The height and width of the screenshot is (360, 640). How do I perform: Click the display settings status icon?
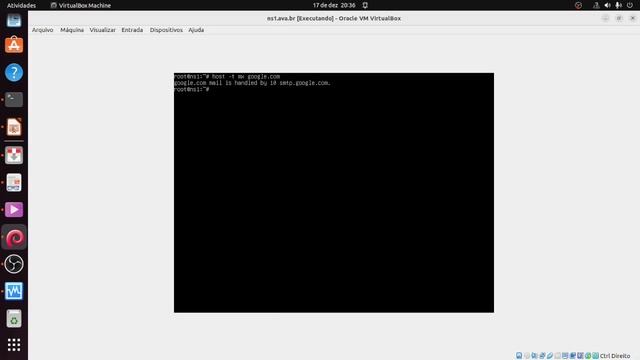point(565,356)
